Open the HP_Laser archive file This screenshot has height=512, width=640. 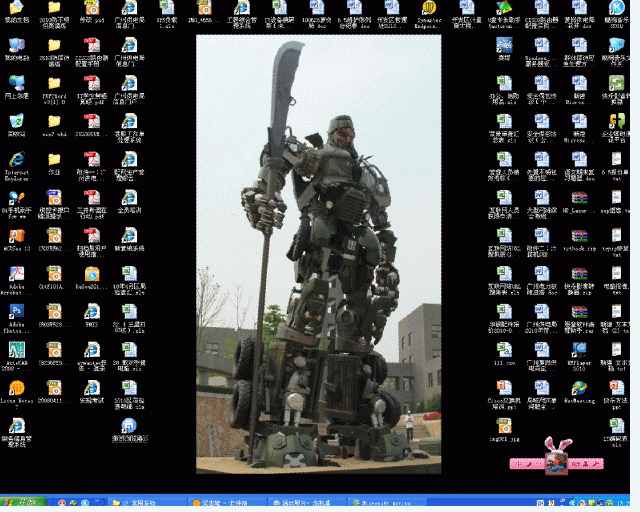579,202
